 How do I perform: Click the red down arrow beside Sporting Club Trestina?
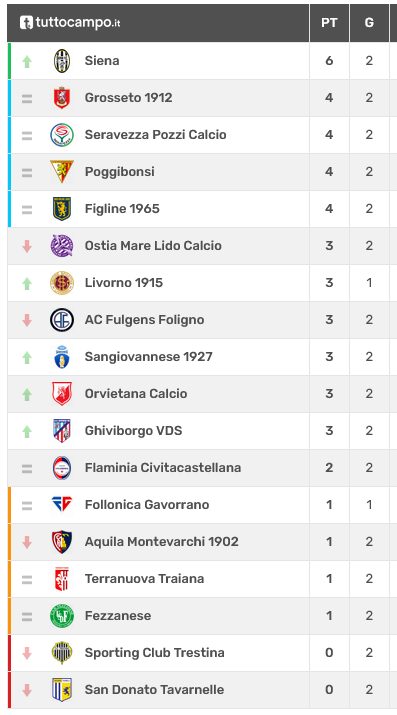point(27,653)
